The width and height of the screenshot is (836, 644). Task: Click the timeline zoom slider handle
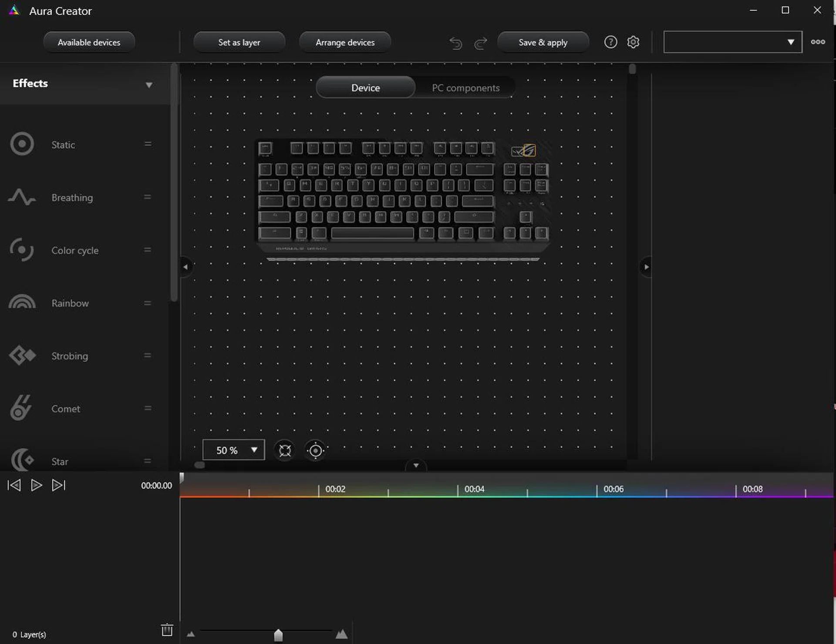278,635
